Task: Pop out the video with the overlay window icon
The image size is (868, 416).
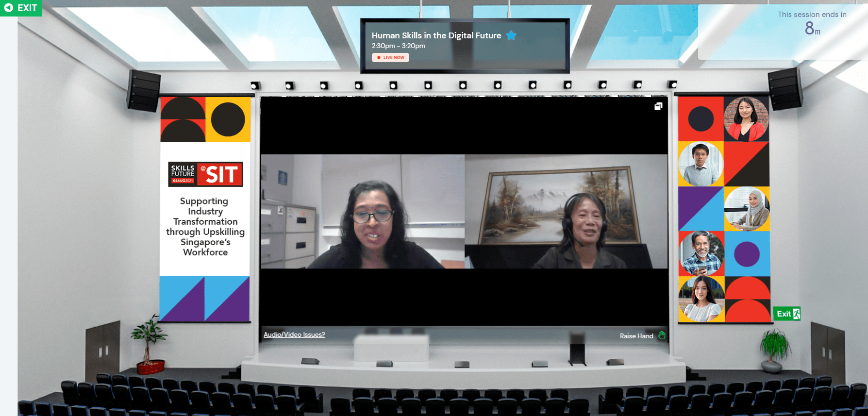Action: coord(658,106)
